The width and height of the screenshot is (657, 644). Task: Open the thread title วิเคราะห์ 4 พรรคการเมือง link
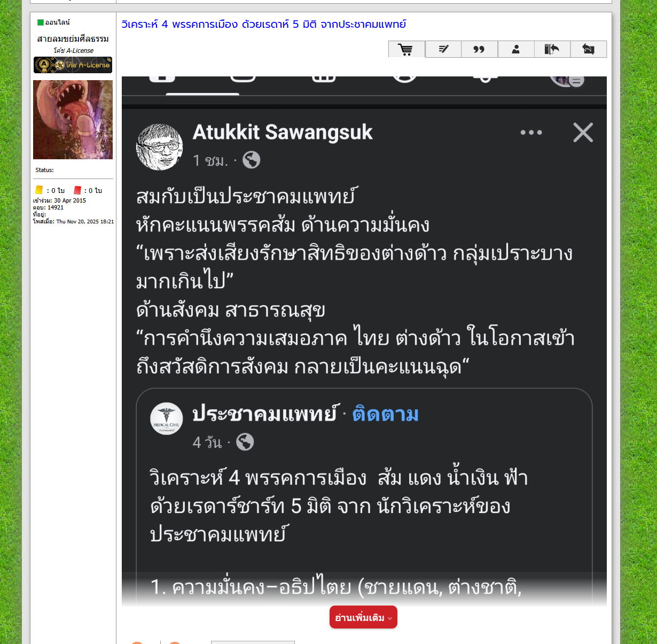click(x=264, y=24)
